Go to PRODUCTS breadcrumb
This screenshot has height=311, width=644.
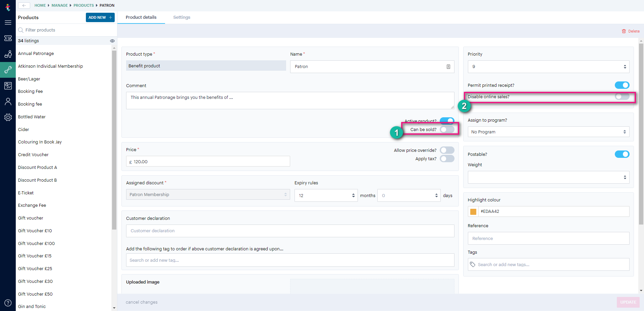[x=84, y=5]
